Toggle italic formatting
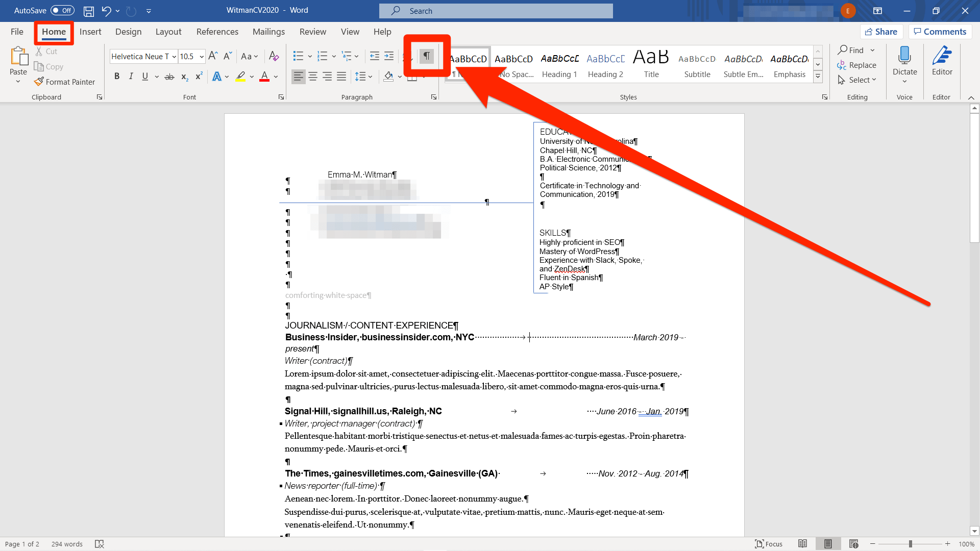 (131, 76)
